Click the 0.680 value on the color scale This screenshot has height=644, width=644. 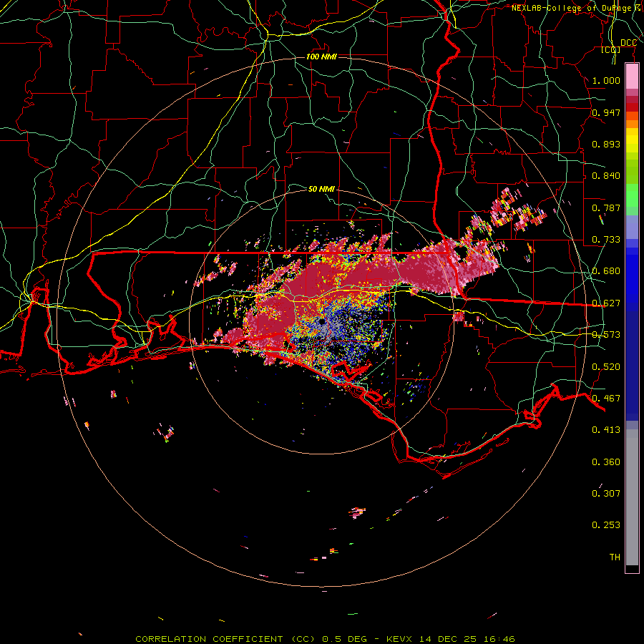point(606,271)
